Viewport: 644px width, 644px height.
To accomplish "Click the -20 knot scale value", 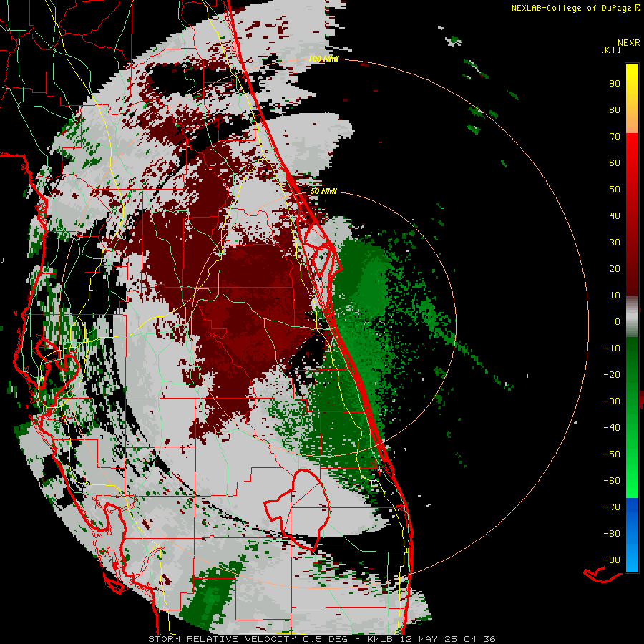I will coord(612,374).
